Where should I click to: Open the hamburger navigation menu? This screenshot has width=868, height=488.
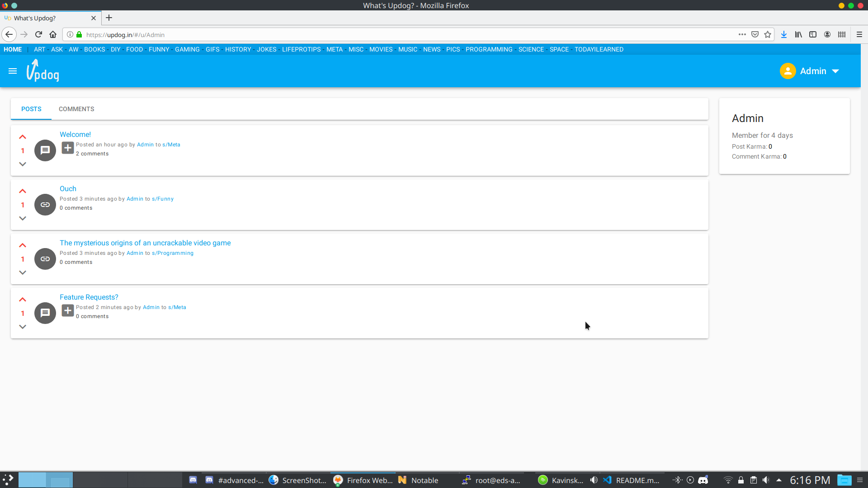click(x=13, y=71)
